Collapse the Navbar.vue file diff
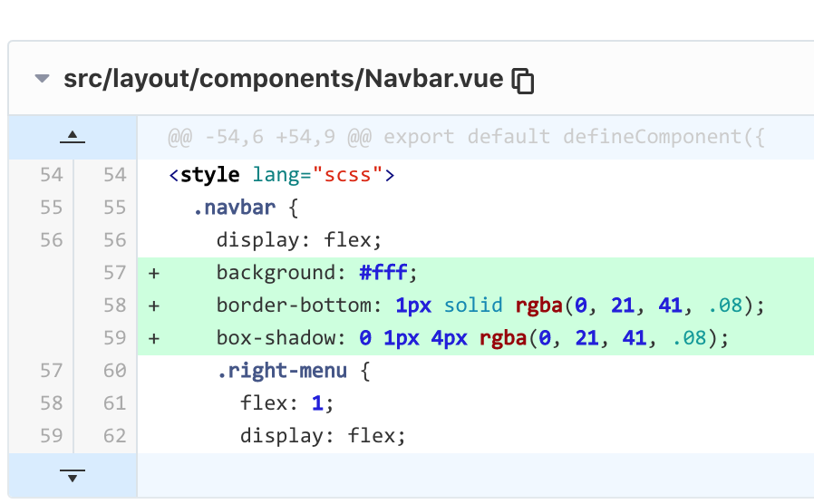This screenshot has width=814, height=504. point(42,79)
